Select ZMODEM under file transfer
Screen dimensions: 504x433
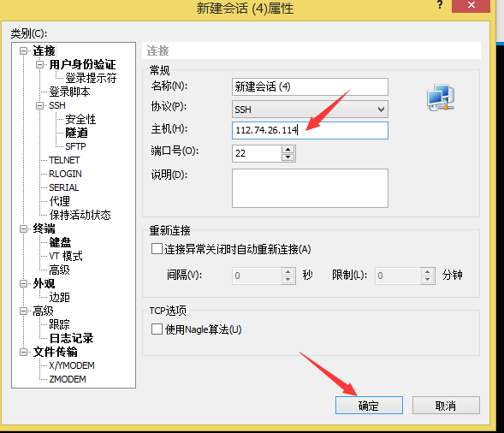tap(68, 379)
